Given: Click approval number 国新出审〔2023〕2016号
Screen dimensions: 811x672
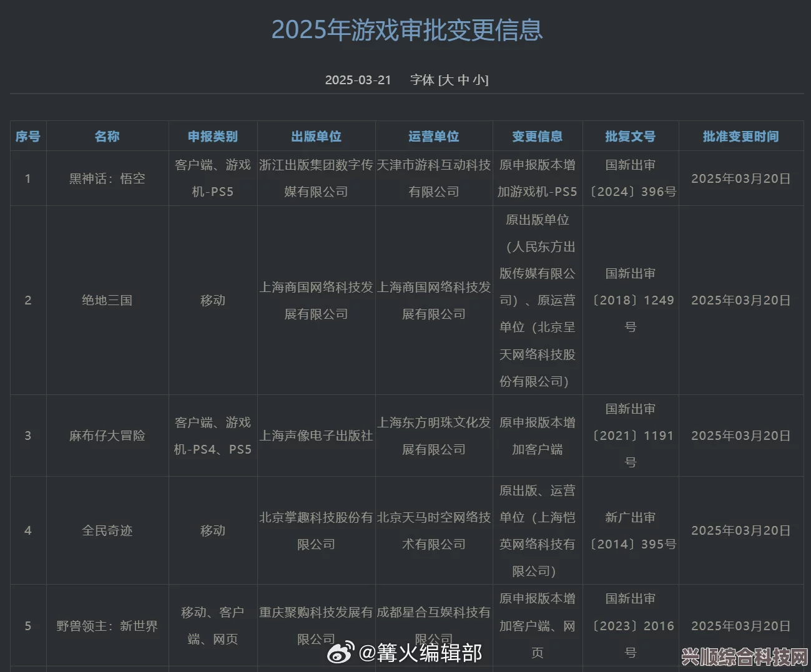Looking at the screenshot, I should pyautogui.click(x=631, y=626).
